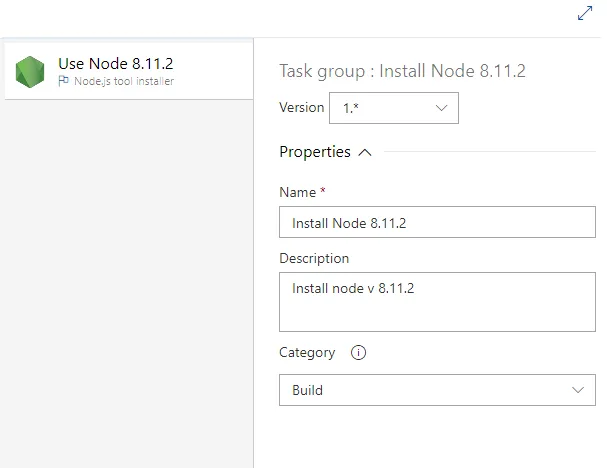Viewport: 607px width, 468px height.
Task: Open the Category dropdown showing Build
Action: pos(437,390)
